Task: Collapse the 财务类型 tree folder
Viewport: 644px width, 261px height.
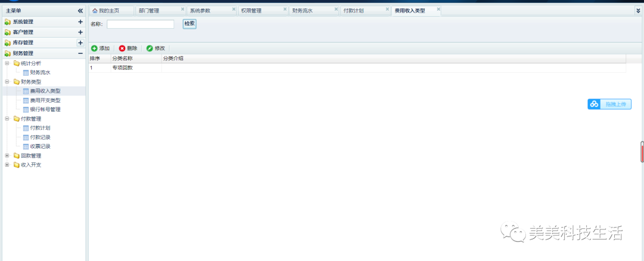Action: [7, 82]
